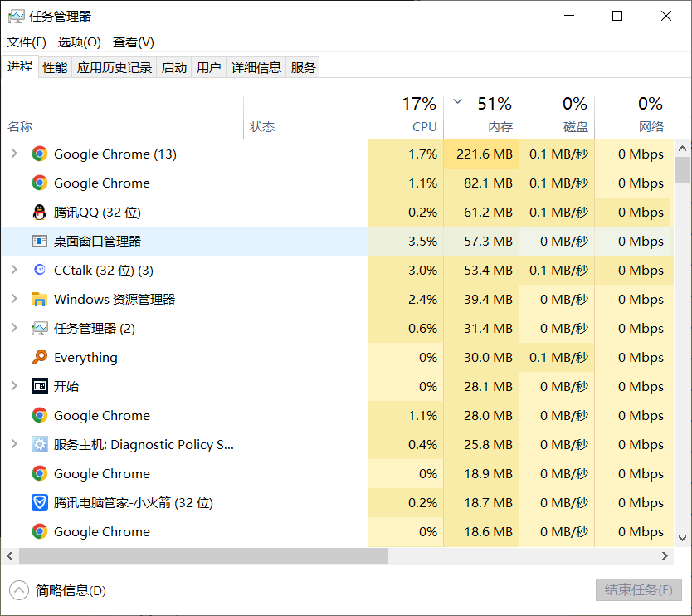The image size is (692, 616).
Task: Click the 结束任务(E) button
Action: (639, 590)
